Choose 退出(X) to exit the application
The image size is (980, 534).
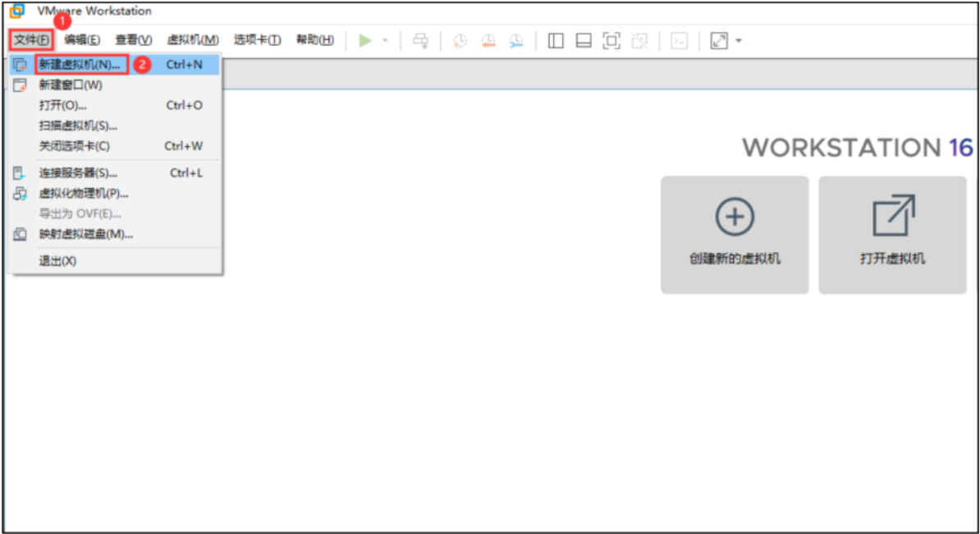click(116, 261)
